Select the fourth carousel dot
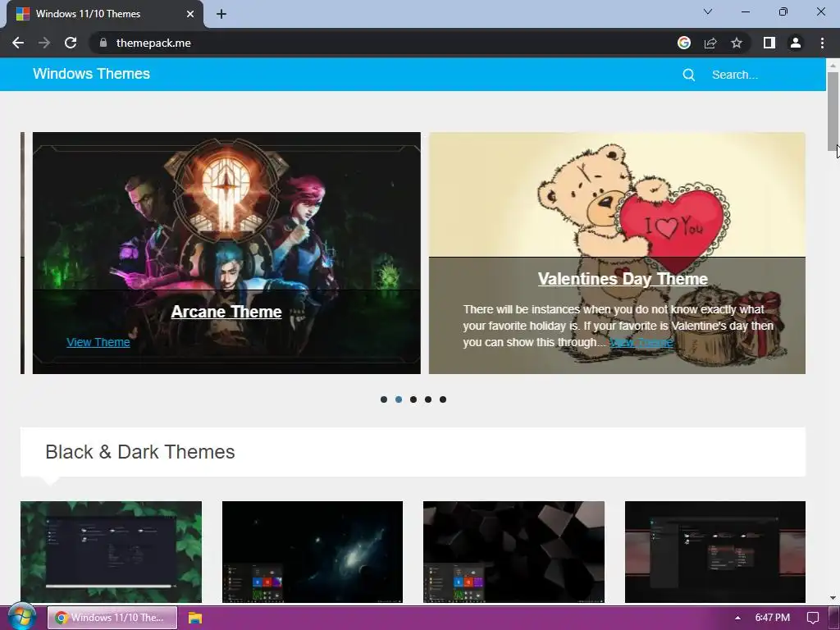The height and width of the screenshot is (630, 840). [428, 399]
